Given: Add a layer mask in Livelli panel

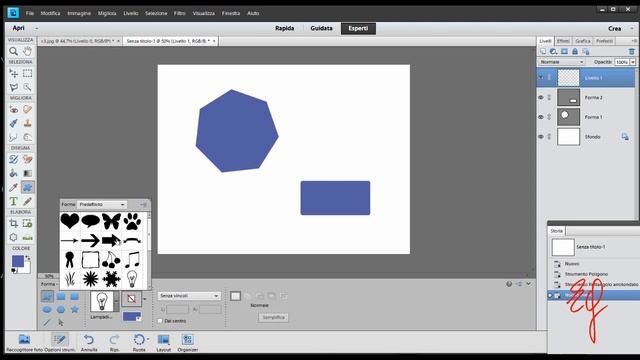Looking at the screenshot, I should click(x=564, y=51).
